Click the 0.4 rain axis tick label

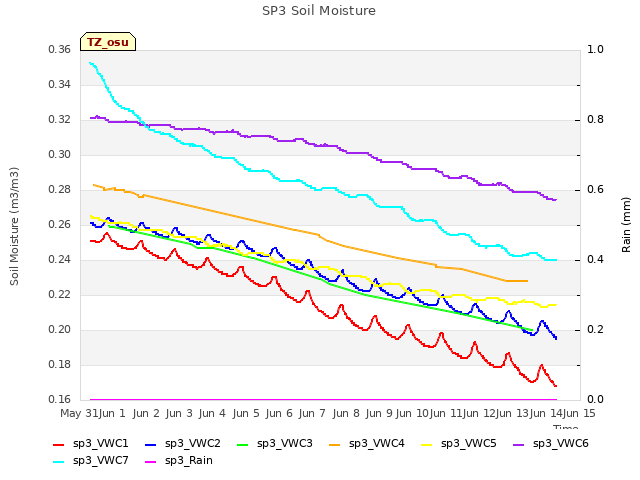[x=596, y=260]
